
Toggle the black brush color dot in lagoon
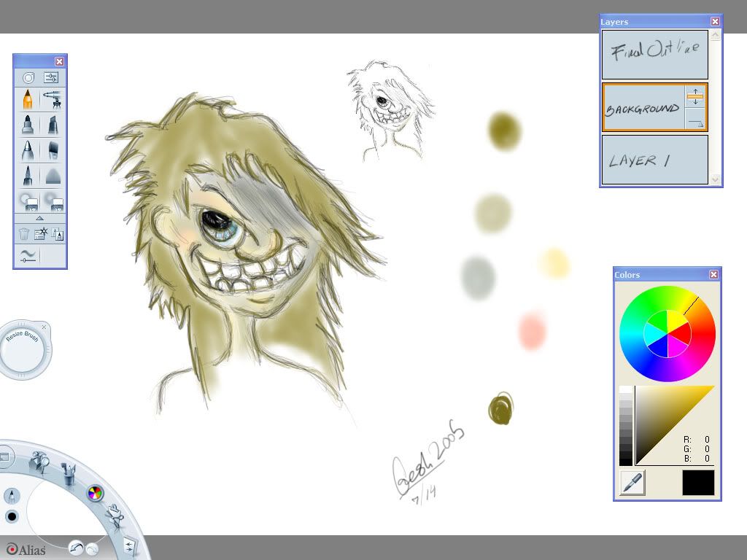12,517
